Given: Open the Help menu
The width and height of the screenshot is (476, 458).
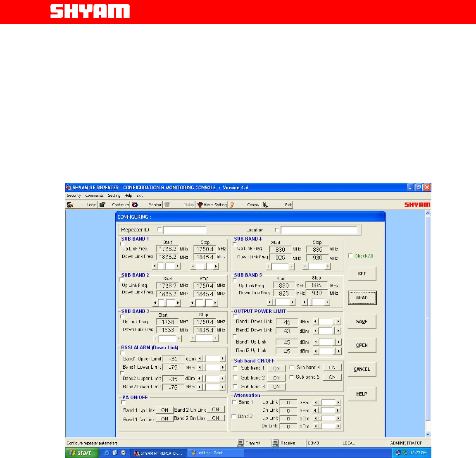Looking at the screenshot, I should coord(128,196).
